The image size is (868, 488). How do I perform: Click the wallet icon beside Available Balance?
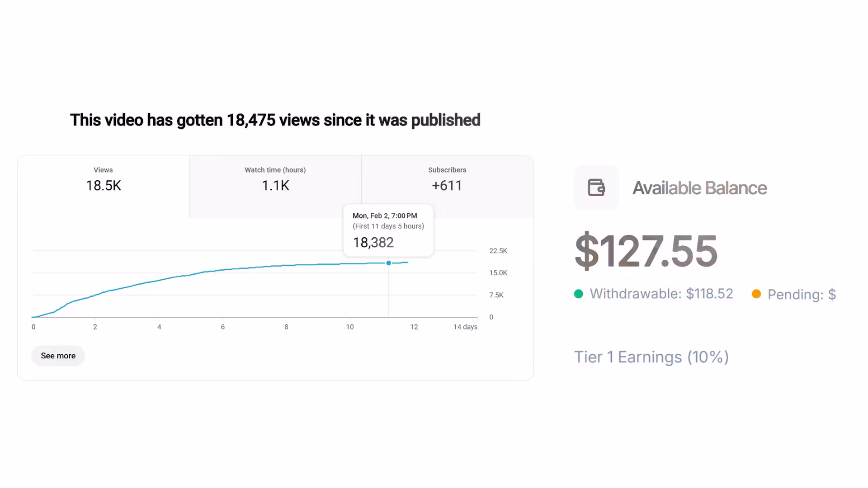pyautogui.click(x=596, y=188)
